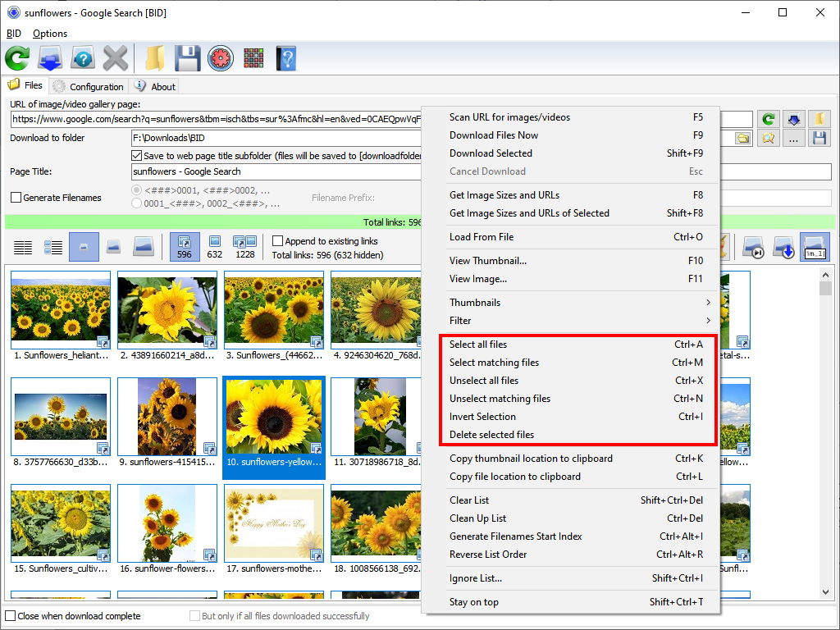Open the BID menu
840x630 pixels.
(14, 33)
